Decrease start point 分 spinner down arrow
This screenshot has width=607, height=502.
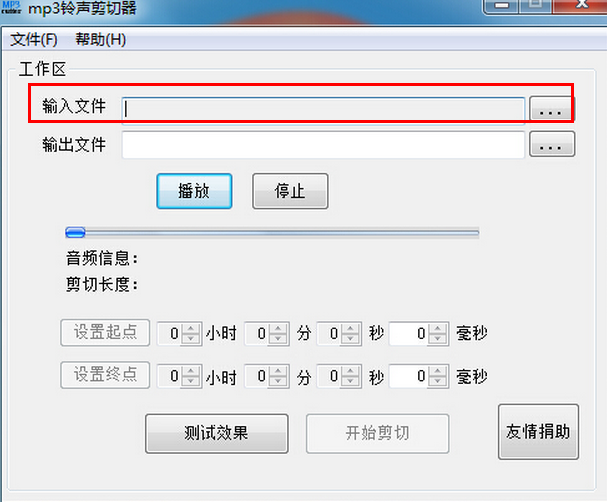[278, 338]
